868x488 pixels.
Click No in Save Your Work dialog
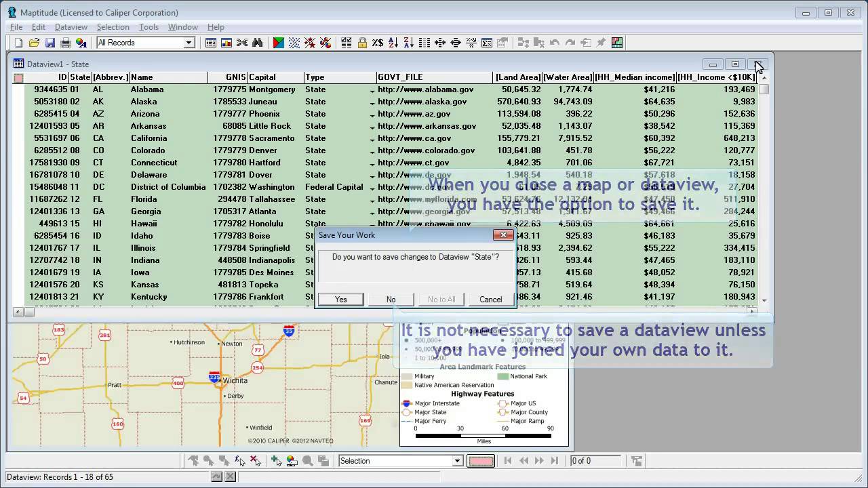point(391,300)
